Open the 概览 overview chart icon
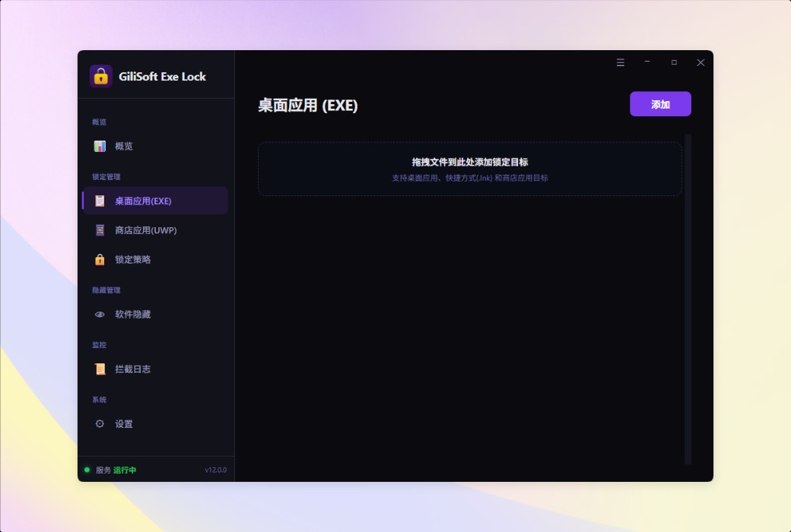This screenshot has height=532, width=791. [x=100, y=146]
